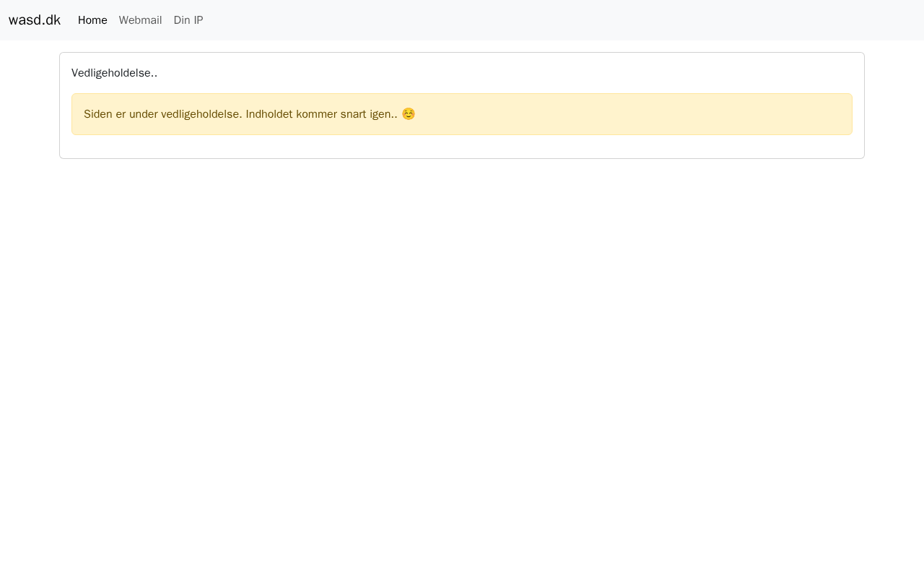Go to the Home nav item
924x578 pixels.
[92, 20]
